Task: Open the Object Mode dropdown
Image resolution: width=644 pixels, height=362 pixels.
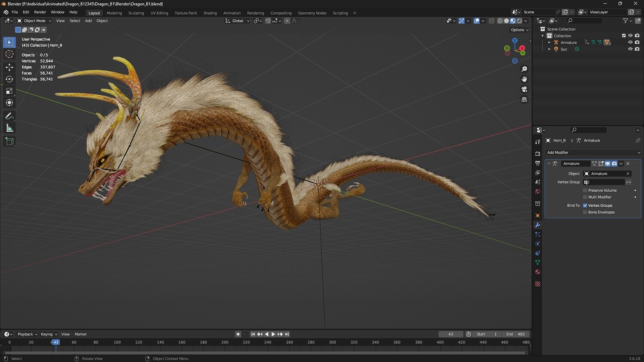Action: pos(34,21)
